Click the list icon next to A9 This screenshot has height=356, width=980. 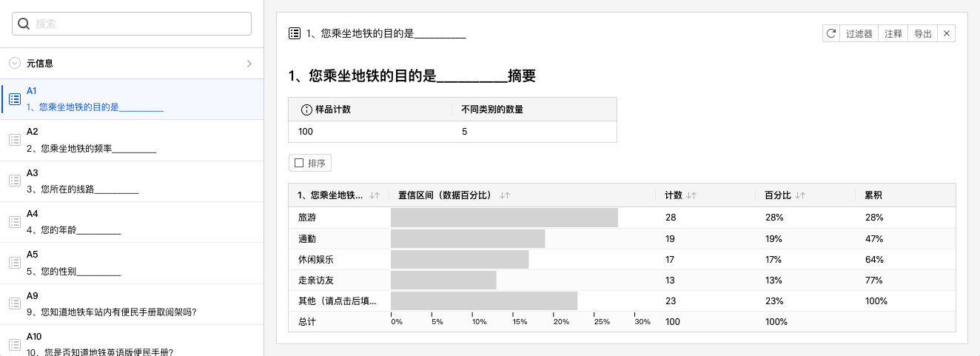(13, 303)
